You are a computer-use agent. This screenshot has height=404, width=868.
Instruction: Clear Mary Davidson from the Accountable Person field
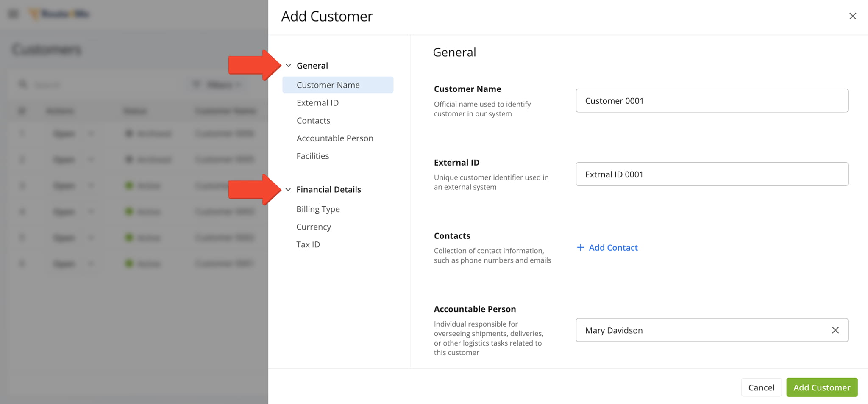(x=835, y=330)
